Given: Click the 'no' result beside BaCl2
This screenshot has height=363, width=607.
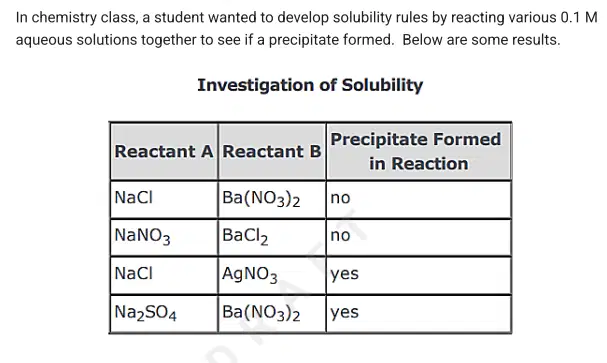Looking at the screenshot, I should click(x=418, y=237).
